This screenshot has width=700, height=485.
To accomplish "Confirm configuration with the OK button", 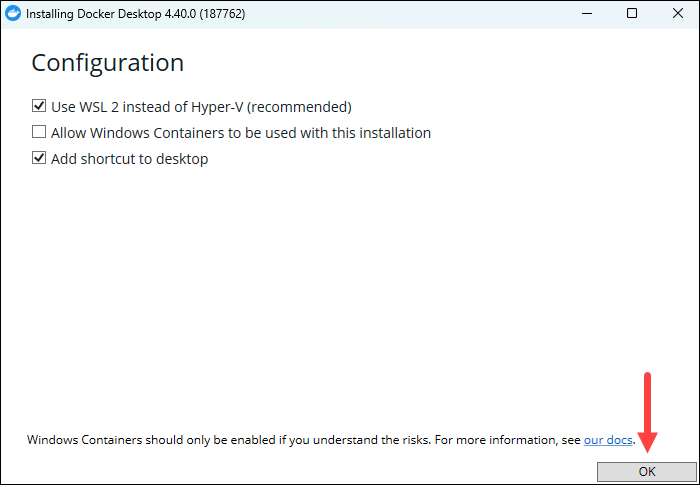I will 646,472.
